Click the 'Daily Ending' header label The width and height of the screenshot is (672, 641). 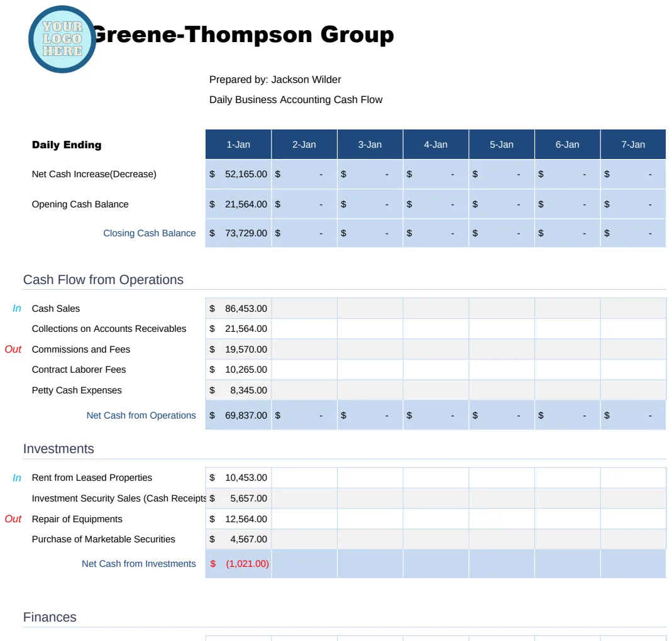67,145
